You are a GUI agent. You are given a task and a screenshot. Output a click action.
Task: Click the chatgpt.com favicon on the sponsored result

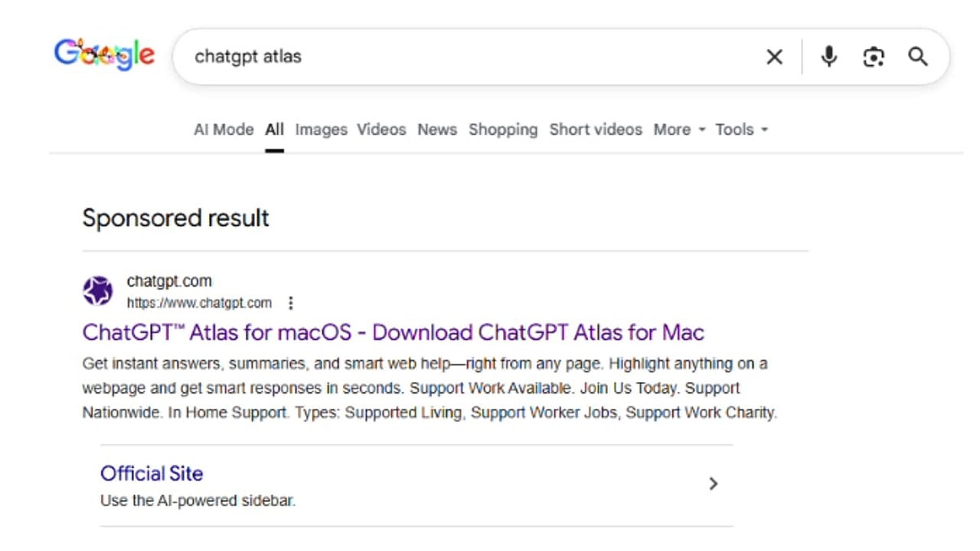coord(98,290)
